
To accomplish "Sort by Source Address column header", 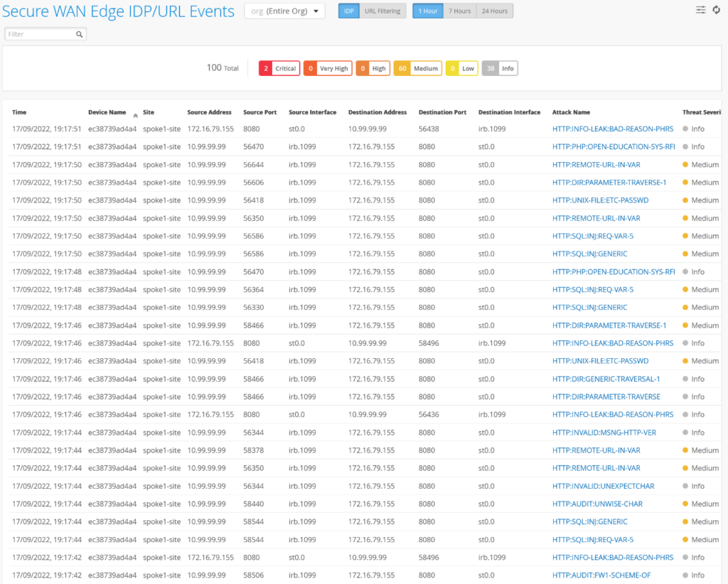I will [x=209, y=112].
